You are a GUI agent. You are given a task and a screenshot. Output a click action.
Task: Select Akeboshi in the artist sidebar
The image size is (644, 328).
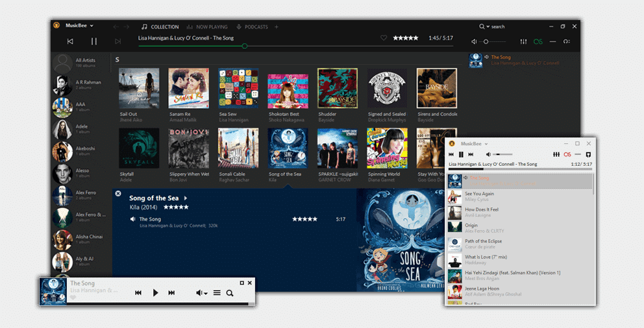(81, 151)
